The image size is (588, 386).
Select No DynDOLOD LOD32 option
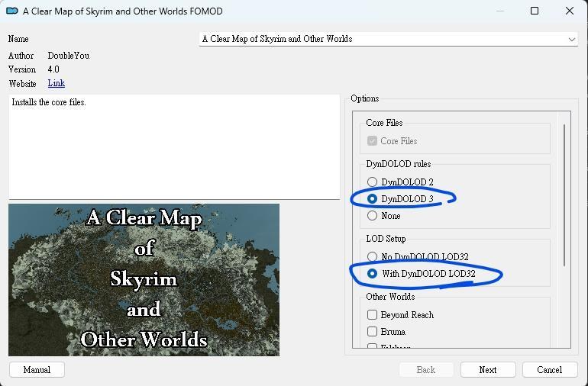coord(372,257)
